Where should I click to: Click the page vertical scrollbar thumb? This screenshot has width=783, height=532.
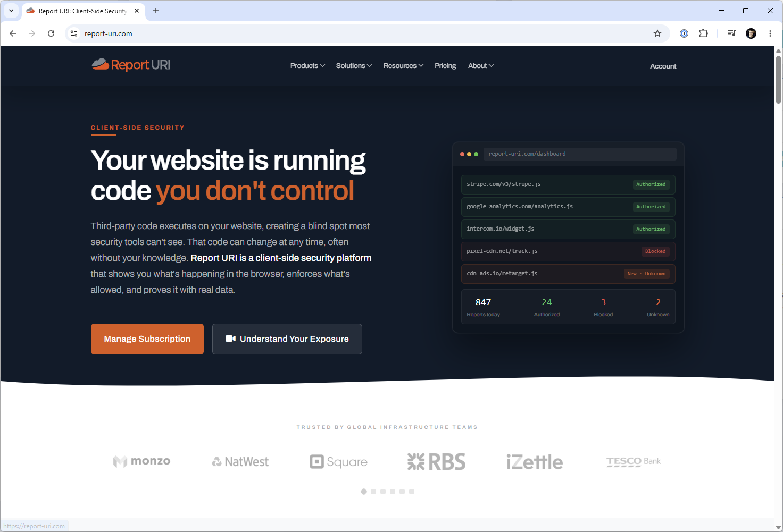tap(778, 80)
